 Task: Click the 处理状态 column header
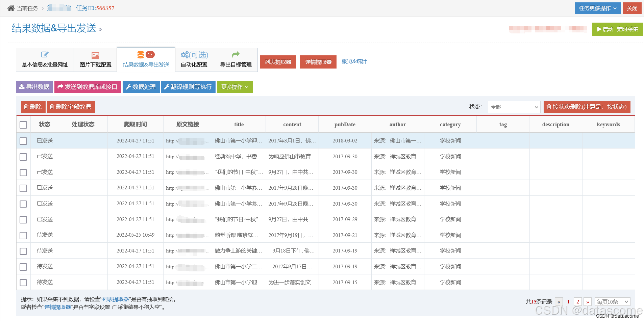coord(83,125)
